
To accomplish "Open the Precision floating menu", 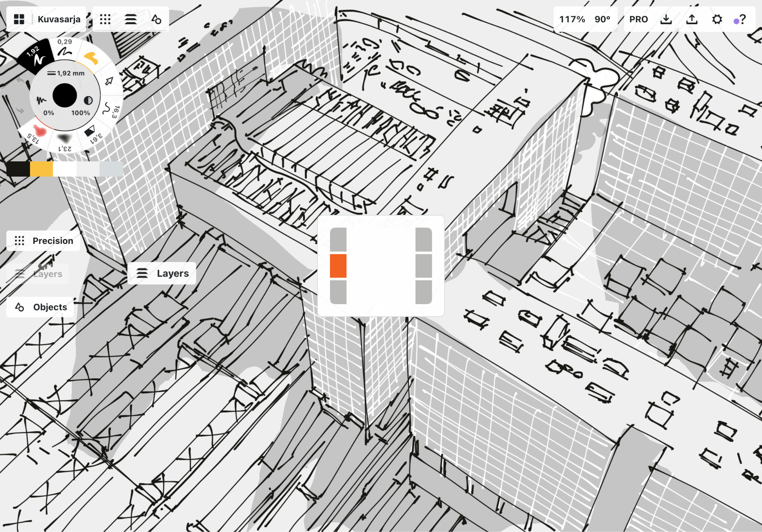I will 43,241.
